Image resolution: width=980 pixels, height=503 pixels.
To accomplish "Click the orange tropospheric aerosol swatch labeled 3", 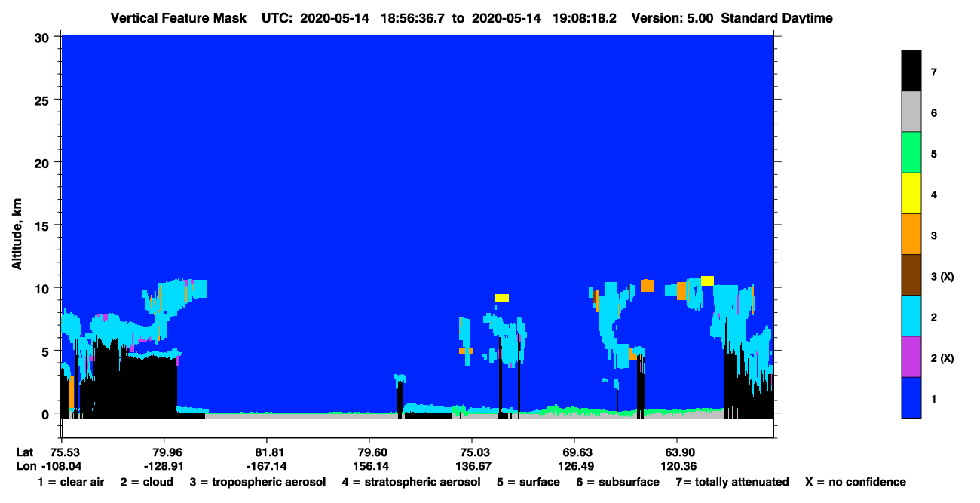I will click(x=911, y=234).
